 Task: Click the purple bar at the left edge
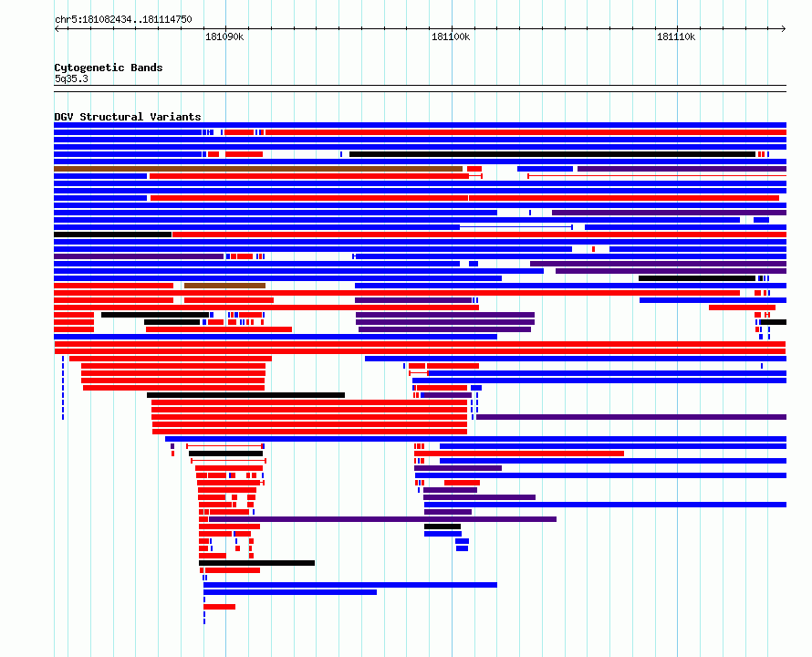point(139,256)
